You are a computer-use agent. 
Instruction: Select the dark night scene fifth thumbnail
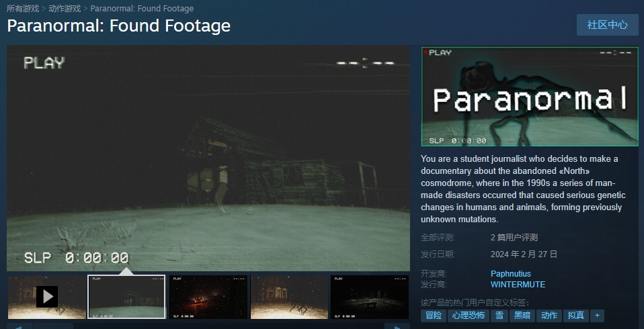pos(370,297)
